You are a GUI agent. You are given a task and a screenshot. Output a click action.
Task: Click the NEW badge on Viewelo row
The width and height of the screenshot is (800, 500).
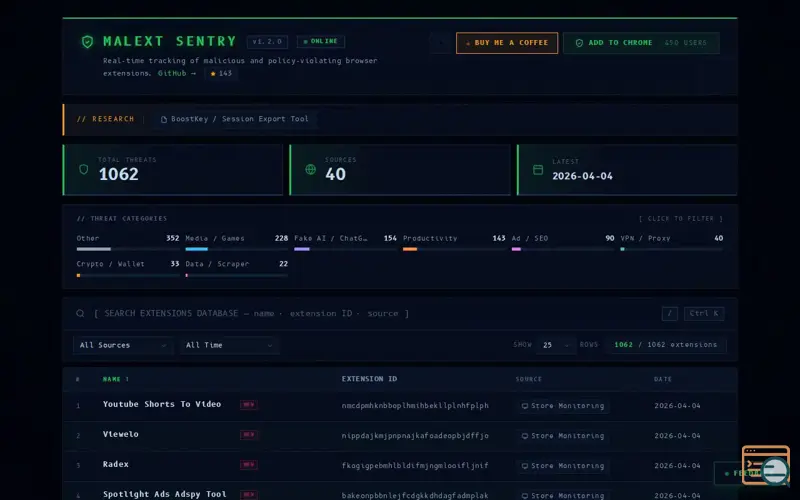pyautogui.click(x=248, y=435)
